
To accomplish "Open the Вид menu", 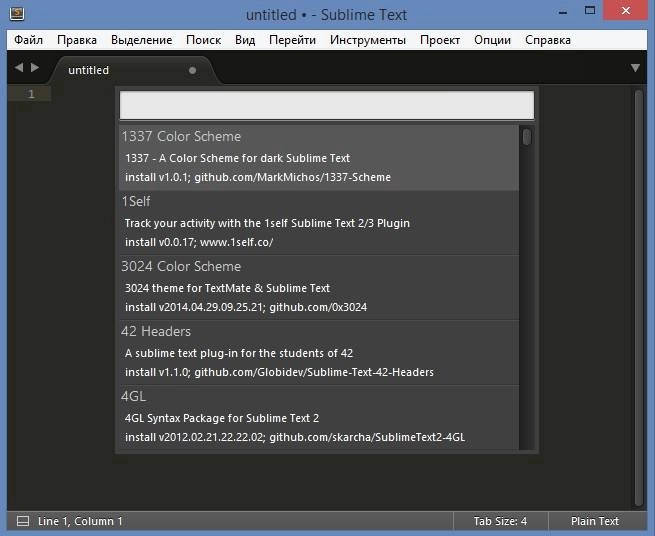I will [x=245, y=40].
